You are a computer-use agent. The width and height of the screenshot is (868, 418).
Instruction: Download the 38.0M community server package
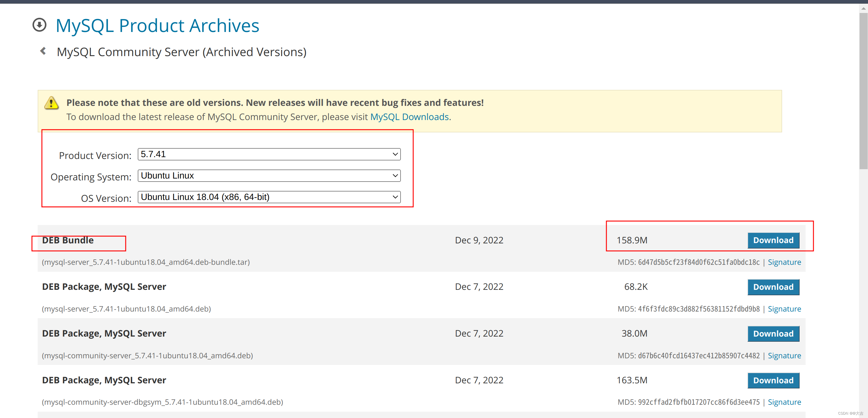pos(773,334)
